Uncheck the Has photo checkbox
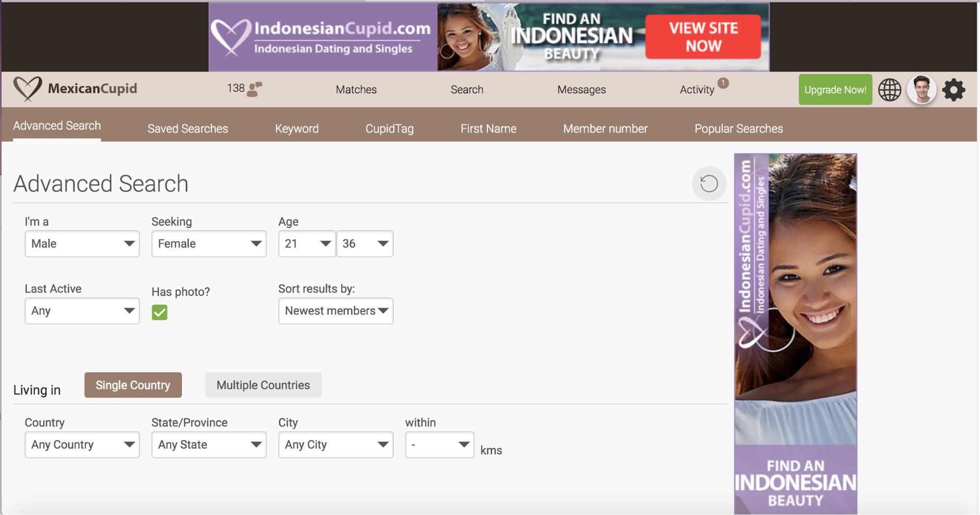Image resolution: width=980 pixels, height=515 pixels. pyautogui.click(x=159, y=312)
